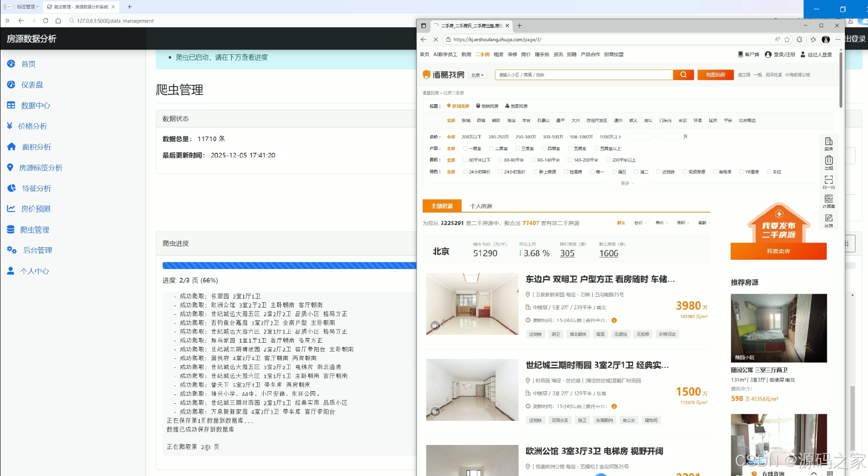Open 面积分析 in sidebar
This screenshot has height=476, width=868.
(x=29, y=147)
